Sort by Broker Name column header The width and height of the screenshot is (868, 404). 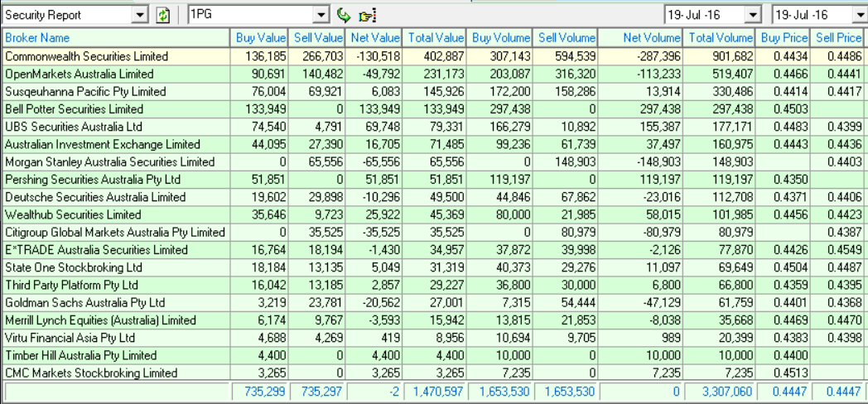[x=115, y=37]
